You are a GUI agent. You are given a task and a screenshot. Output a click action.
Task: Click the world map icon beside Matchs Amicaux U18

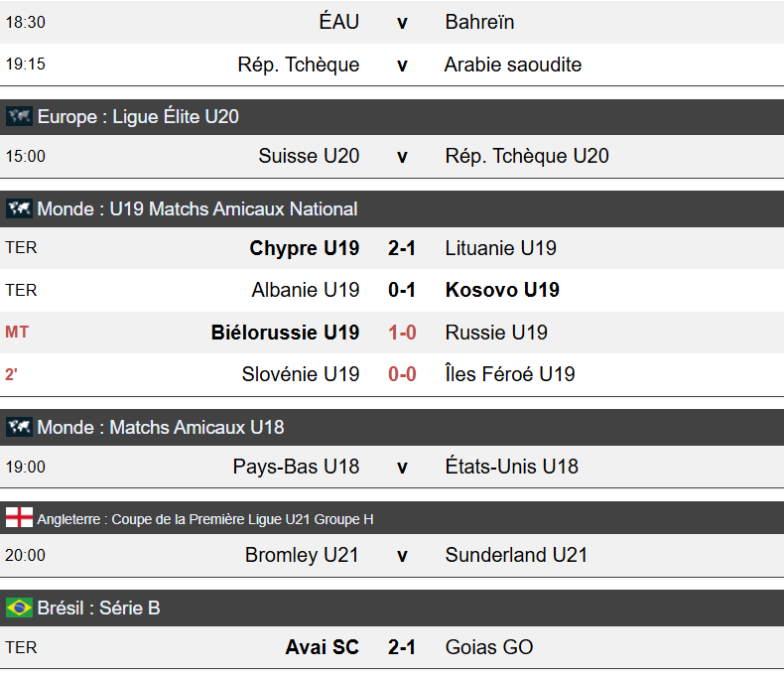[x=19, y=428]
